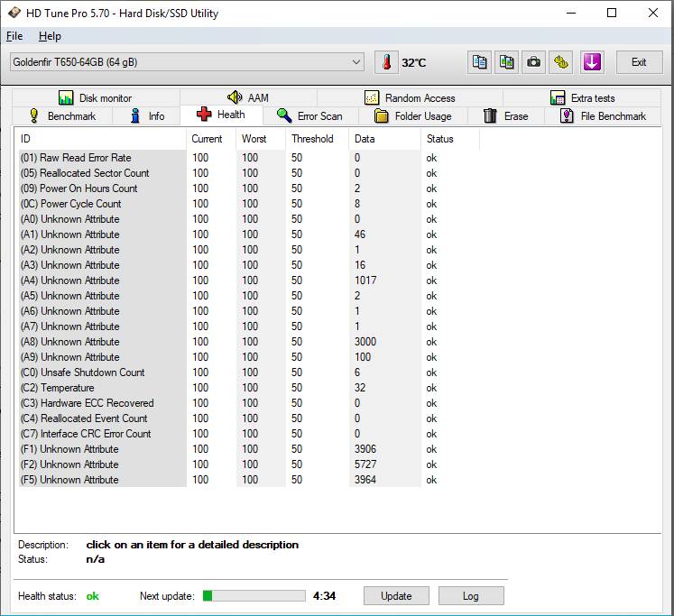The image size is (674, 616).
Task: Open the Erase tab
Action: click(x=506, y=116)
